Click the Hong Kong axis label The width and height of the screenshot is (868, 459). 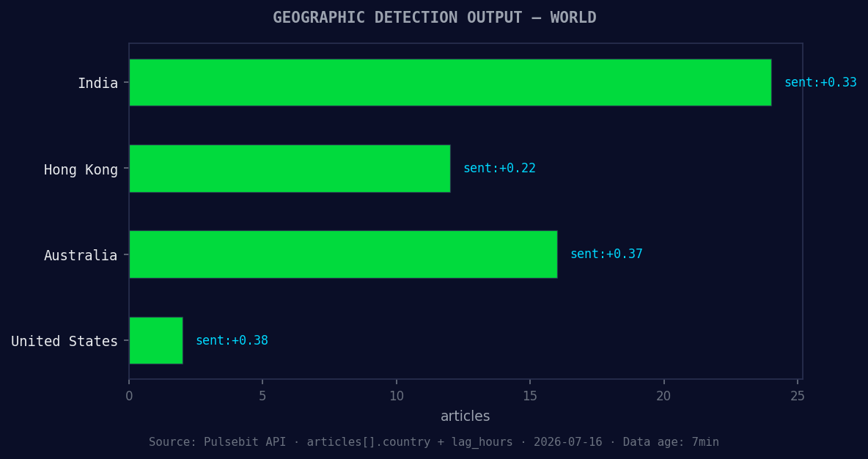tap(81, 169)
